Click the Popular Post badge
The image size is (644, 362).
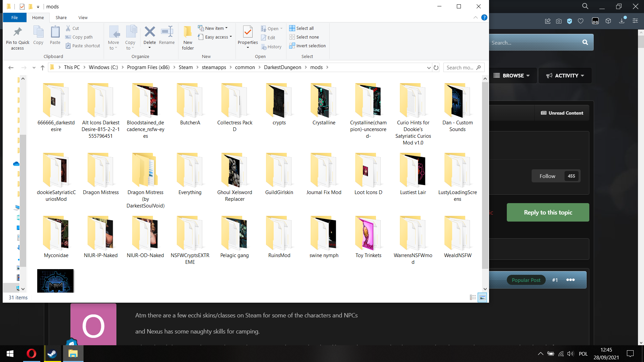tap(526, 280)
